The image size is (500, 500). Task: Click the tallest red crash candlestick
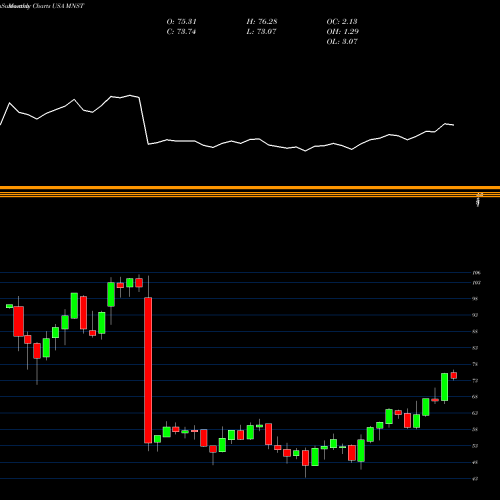click(148, 370)
